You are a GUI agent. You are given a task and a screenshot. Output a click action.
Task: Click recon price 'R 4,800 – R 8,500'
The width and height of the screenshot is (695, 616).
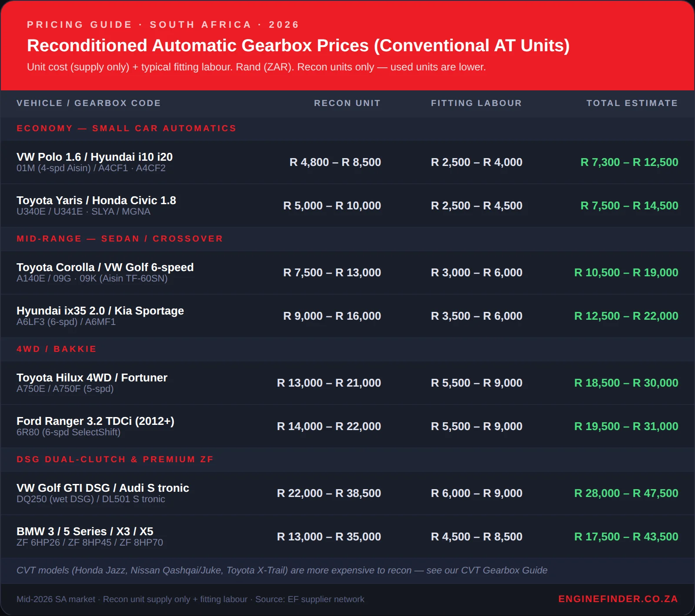coord(335,162)
